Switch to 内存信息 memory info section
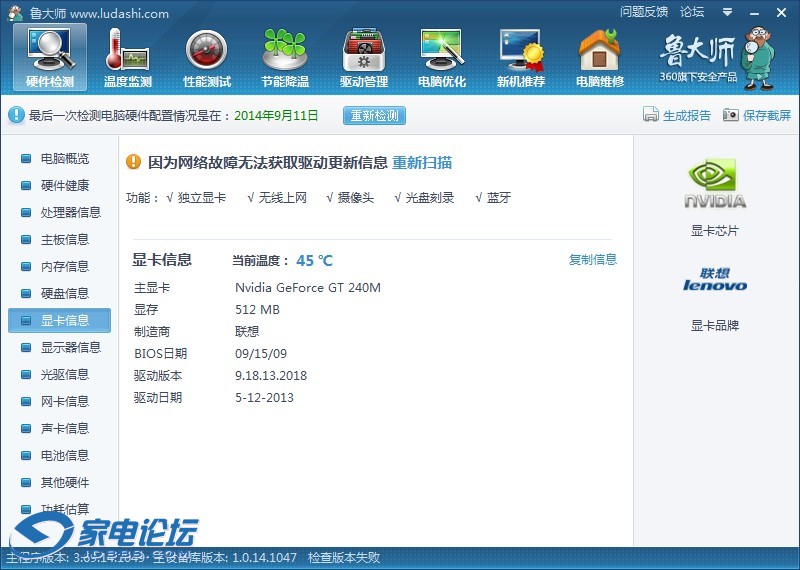This screenshot has width=800, height=570. (64, 266)
